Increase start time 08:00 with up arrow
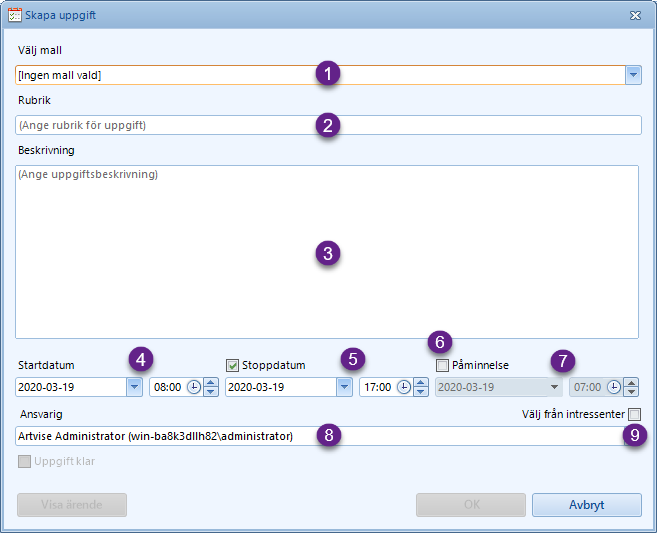 coord(211,382)
